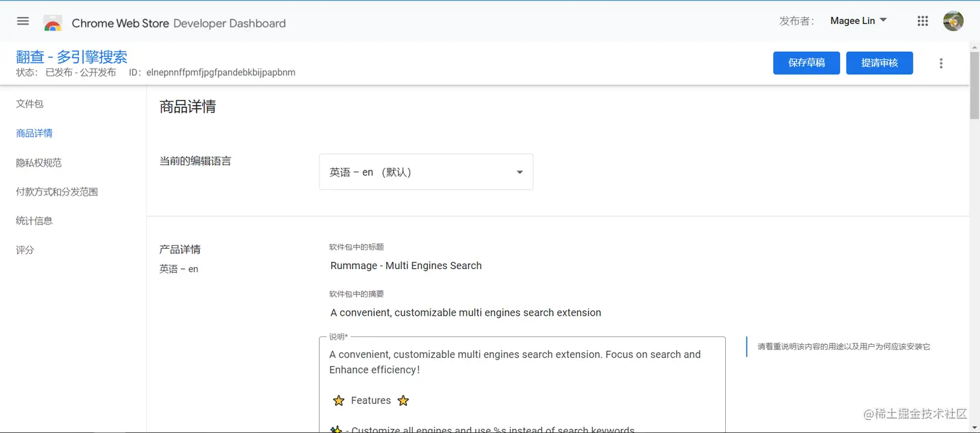Open 付款方式和分发范围 section
This screenshot has width=980, height=433.
pos(57,192)
